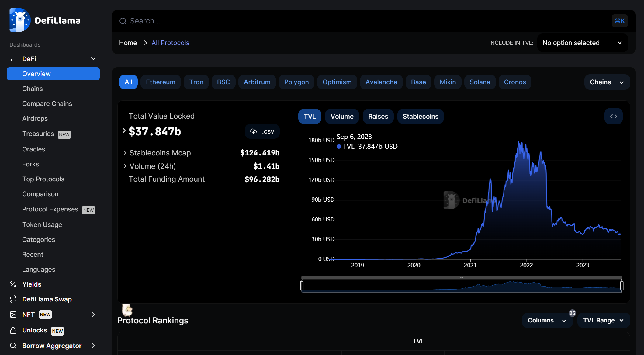This screenshot has width=644, height=355.
Task: Click the left handle of chart range slider
Action: tap(302, 285)
